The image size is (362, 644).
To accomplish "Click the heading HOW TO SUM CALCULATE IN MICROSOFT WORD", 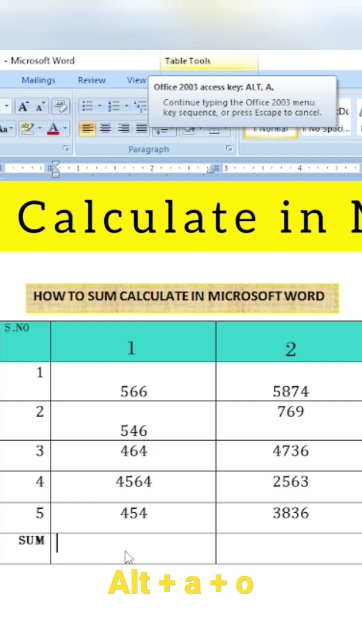I will pos(179,295).
